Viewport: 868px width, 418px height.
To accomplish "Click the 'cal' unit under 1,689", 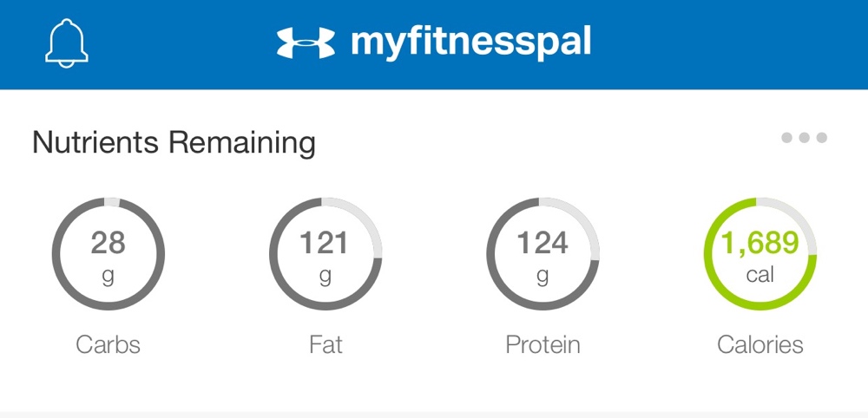I will [x=760, y=274].
